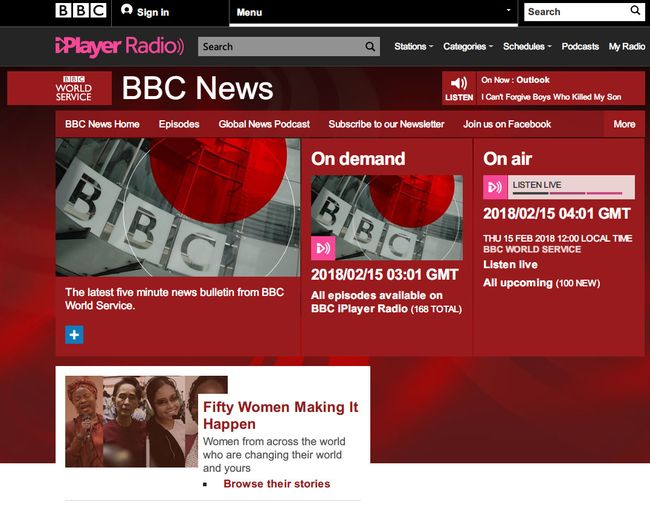650x508 pixels.
Task: Open the 2018/02/15 04:01 GMT broadcast
Action: click(556, 214)
